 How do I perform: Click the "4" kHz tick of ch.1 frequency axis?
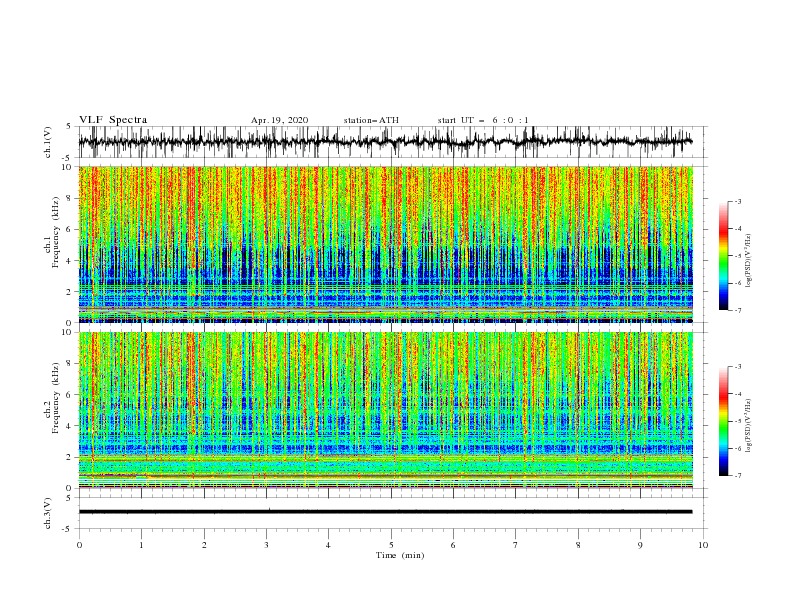pos(71,261)
